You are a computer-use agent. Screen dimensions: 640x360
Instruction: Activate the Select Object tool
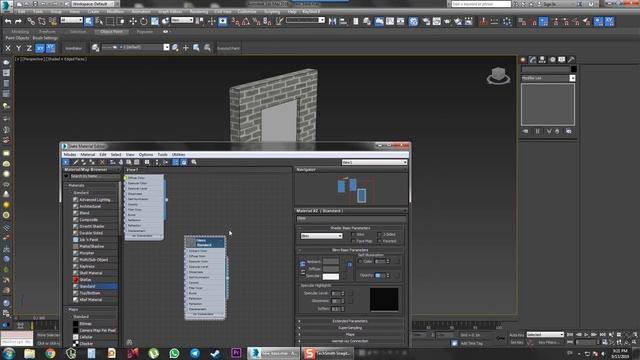coord(89,21)
